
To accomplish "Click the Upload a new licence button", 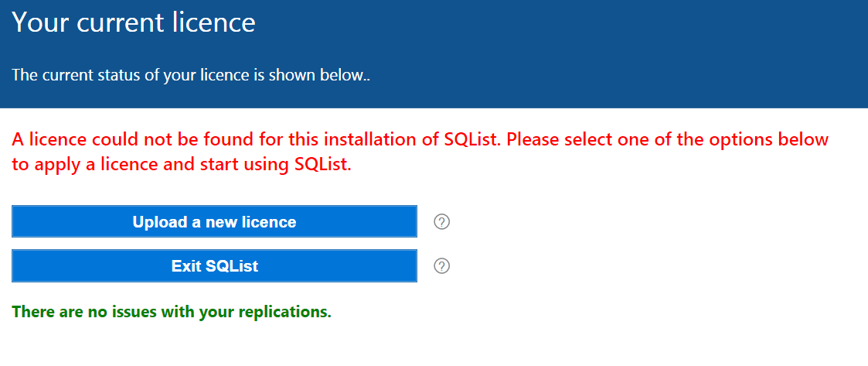I will pos(214,222).
